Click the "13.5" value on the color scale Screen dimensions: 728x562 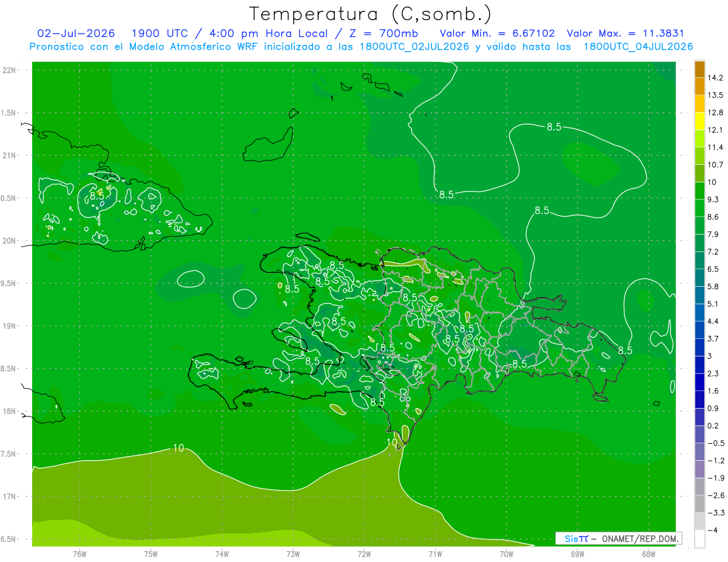[x=715, y=95]
